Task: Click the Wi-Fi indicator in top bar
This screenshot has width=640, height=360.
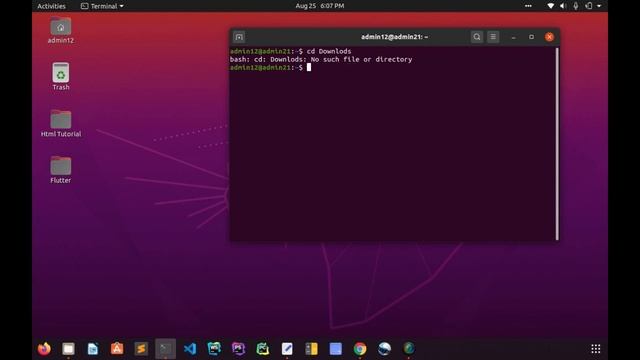Action: point(551,6)
